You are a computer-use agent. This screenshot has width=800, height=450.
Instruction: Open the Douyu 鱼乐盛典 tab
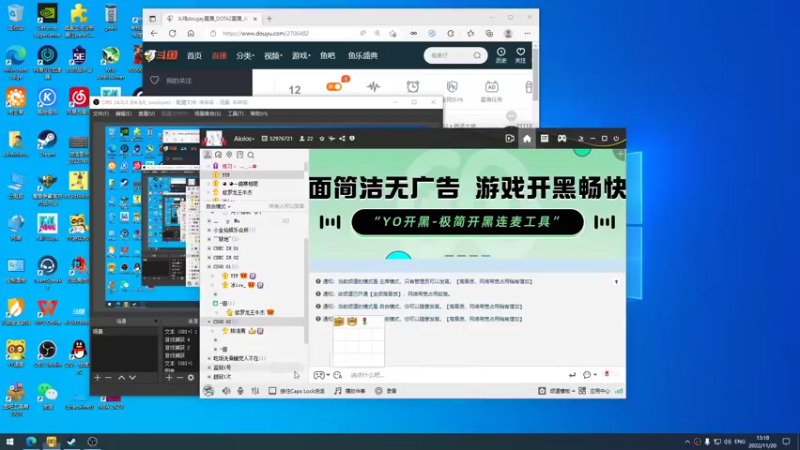point(363,56)
